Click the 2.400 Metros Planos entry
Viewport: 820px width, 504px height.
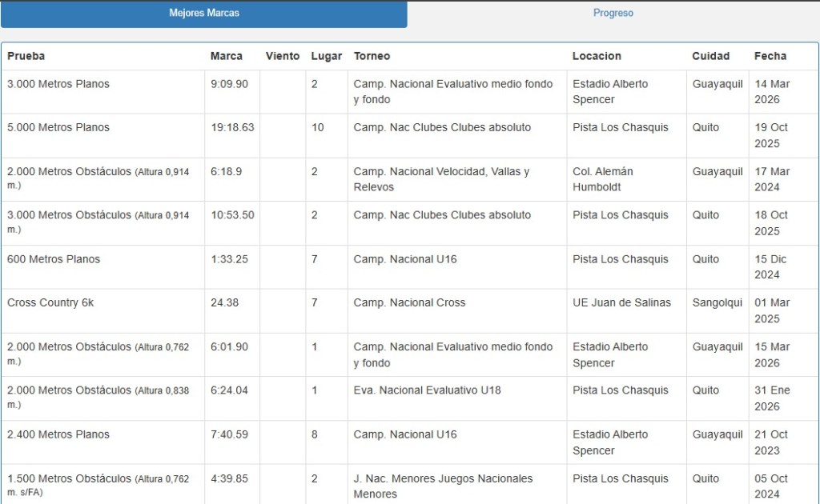58,434
